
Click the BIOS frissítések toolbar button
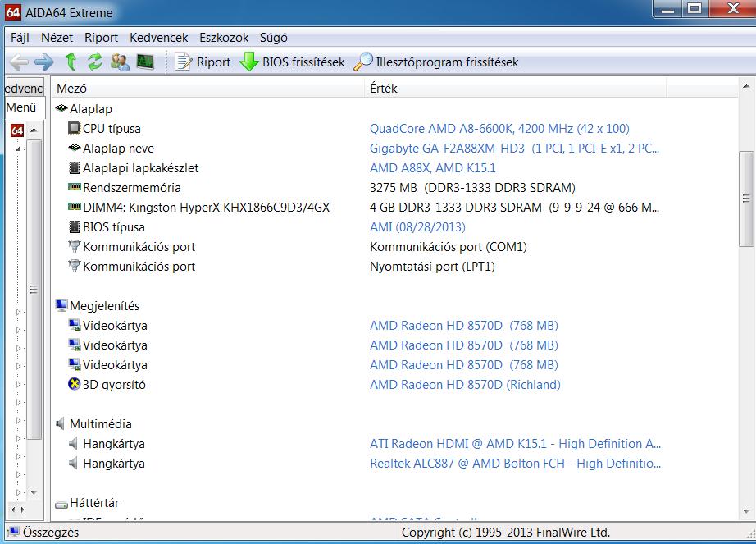point(292,62)
